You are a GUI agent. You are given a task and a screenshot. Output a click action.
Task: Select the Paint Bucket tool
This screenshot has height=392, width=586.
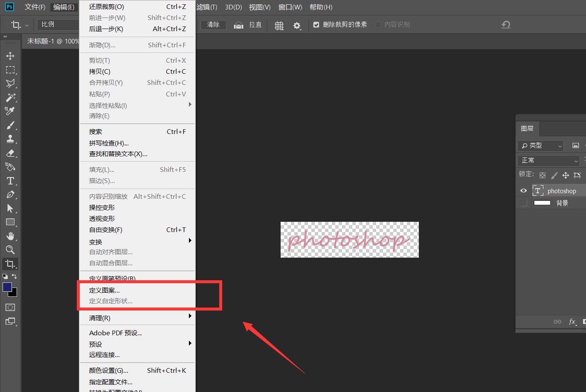[10, 167]
